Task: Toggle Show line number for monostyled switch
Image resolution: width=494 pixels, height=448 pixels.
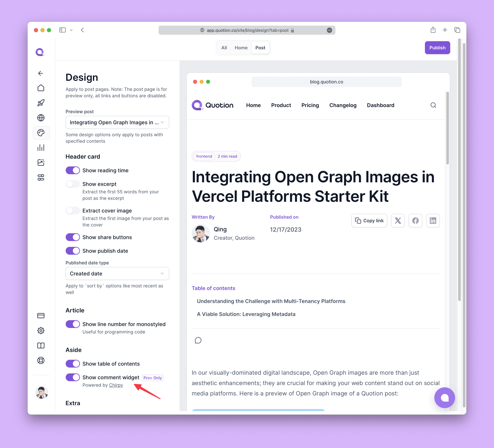Action: pos(73,324)
